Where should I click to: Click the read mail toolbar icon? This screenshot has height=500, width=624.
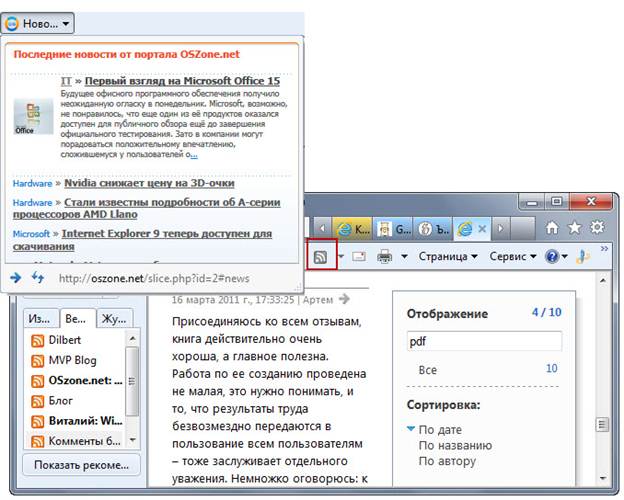coord(359,256)
